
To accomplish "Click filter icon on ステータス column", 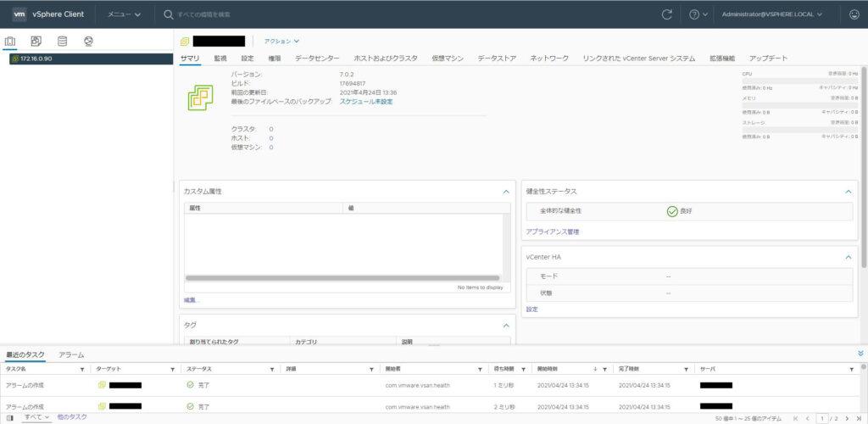I will coord(272,369).
